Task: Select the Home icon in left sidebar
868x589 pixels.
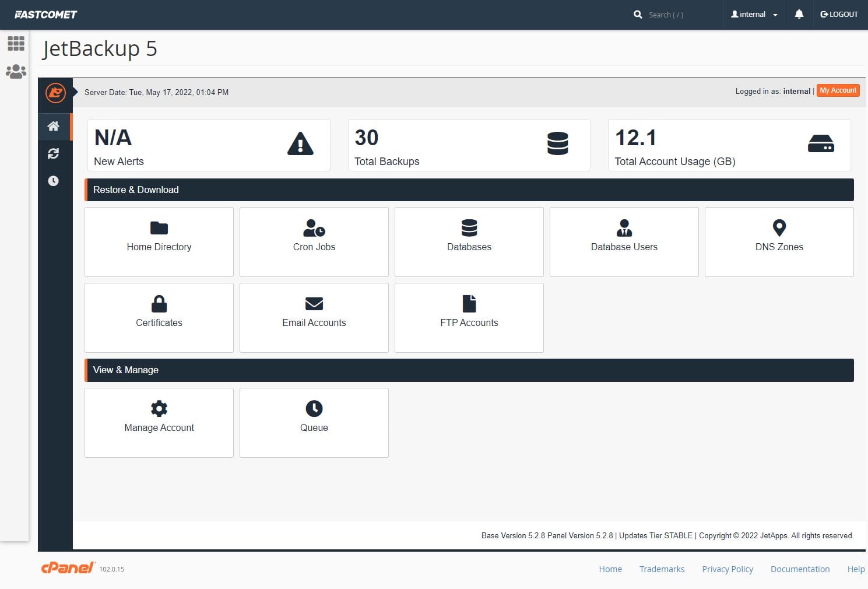Action: [54, 126]
